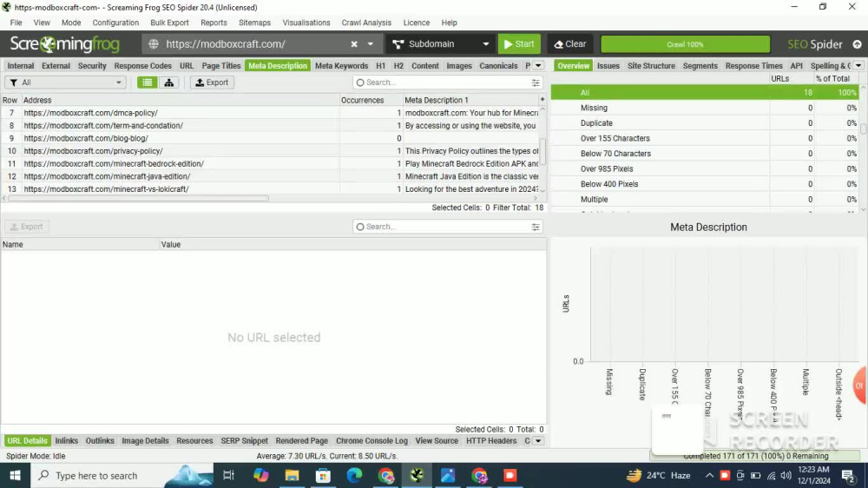Switch to tree view icon

(x=169, y=82)
